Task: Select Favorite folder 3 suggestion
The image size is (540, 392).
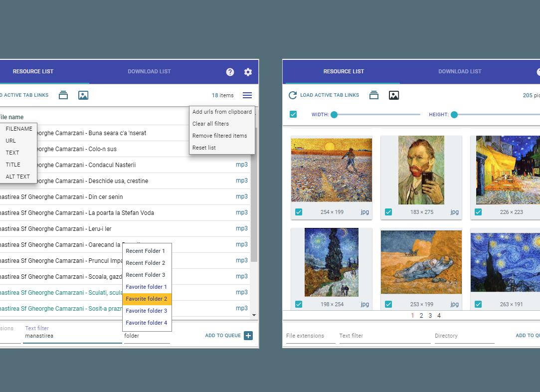Action: click(147, 311)
